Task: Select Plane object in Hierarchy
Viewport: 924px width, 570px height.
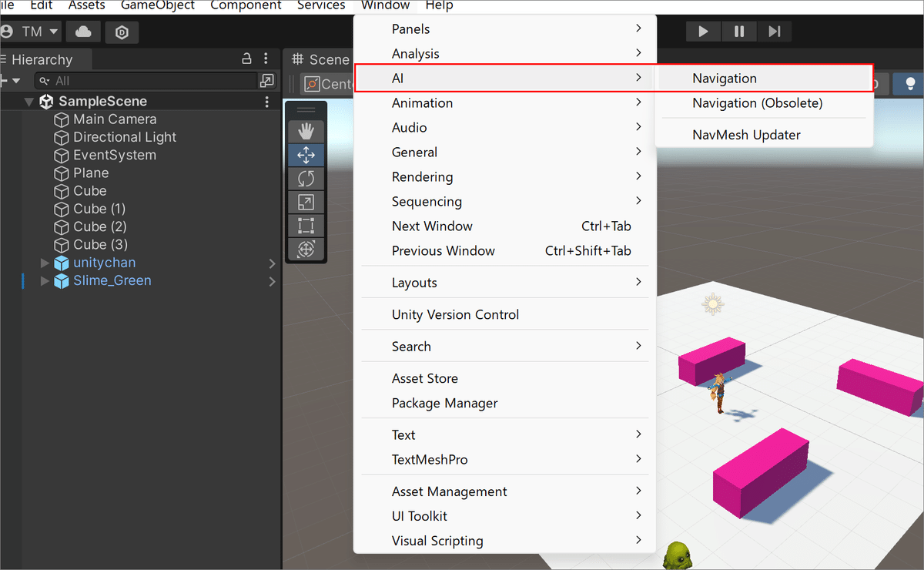Action: click(91, 173)
